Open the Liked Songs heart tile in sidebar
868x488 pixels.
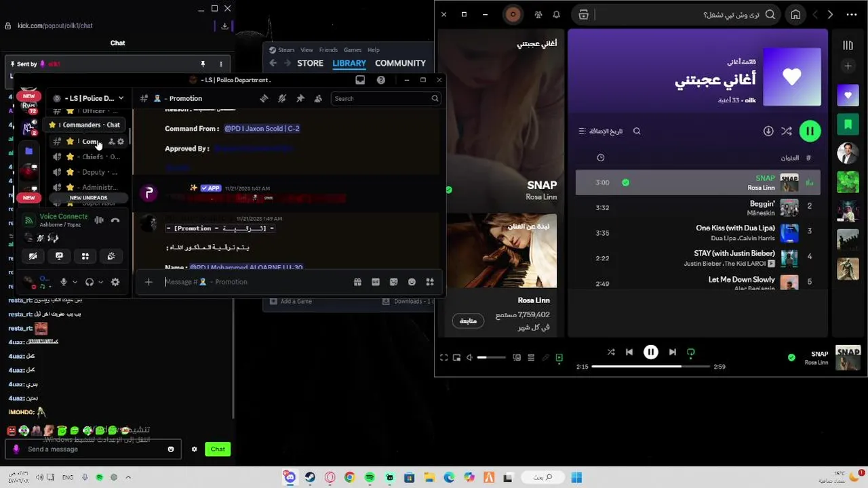coord(848,96)
